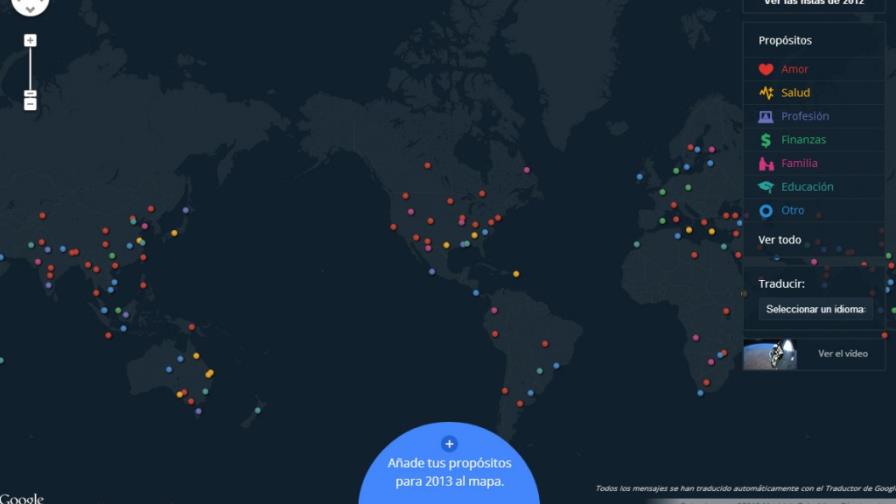Filter map by Educación label
Image resolution: width=896 pixels, height=504 pixels.
807,186
